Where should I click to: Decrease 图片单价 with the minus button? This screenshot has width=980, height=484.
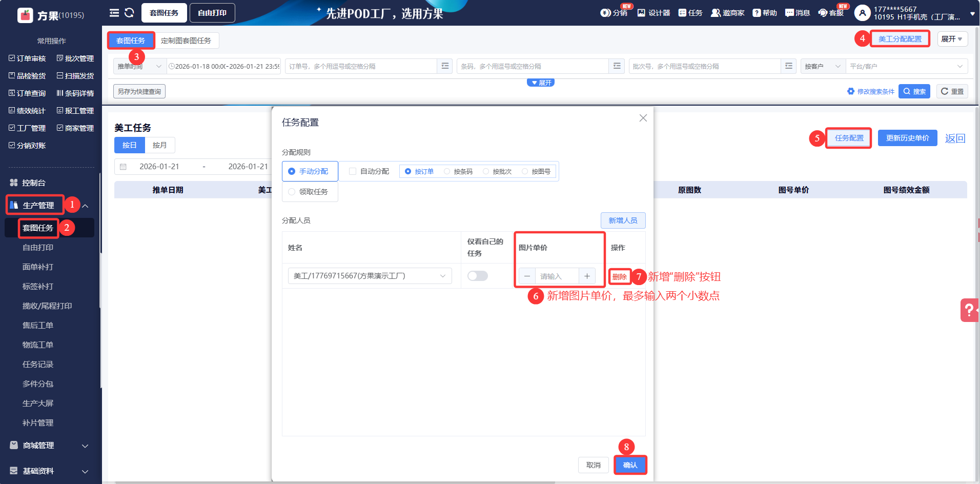point(527,276)
